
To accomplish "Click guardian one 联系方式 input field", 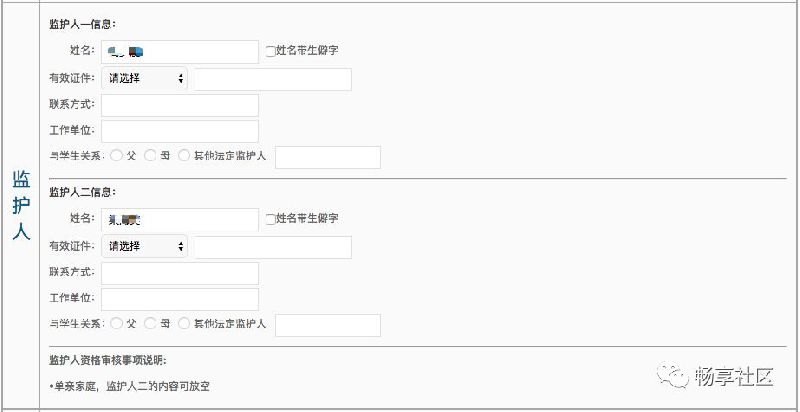I will click(180, 105).
